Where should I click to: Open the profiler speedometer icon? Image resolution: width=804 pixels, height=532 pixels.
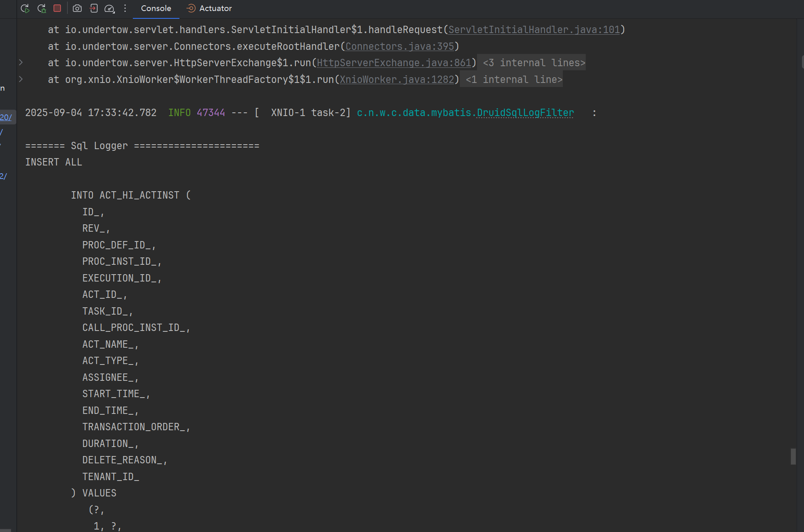point(110,8)
